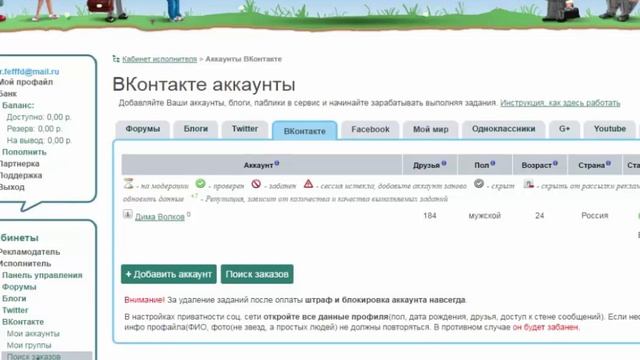Viewport: 640px width, 360px height.
Task: Click the mail.ru email address in sidebar
Action: click(29, 72)
